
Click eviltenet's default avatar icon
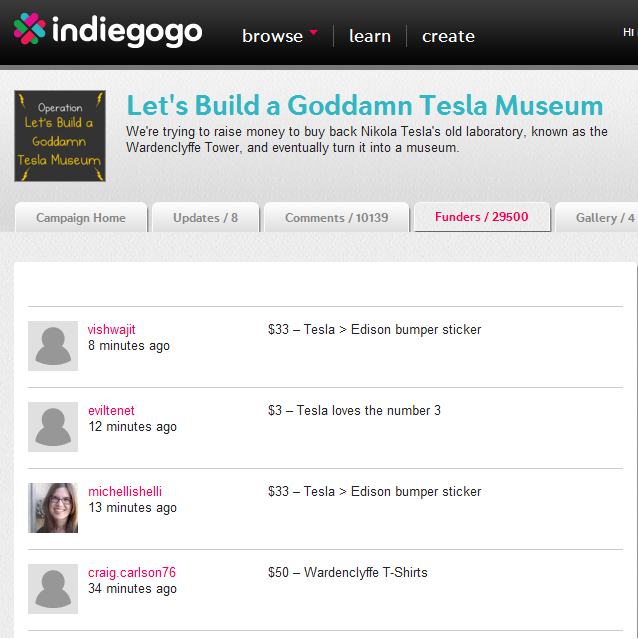[53, 427]
